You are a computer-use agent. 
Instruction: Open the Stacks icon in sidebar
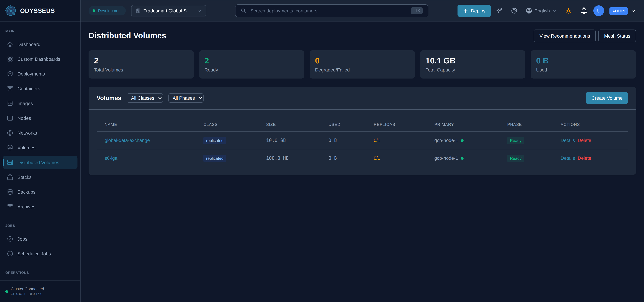click(x=10, y=177)
